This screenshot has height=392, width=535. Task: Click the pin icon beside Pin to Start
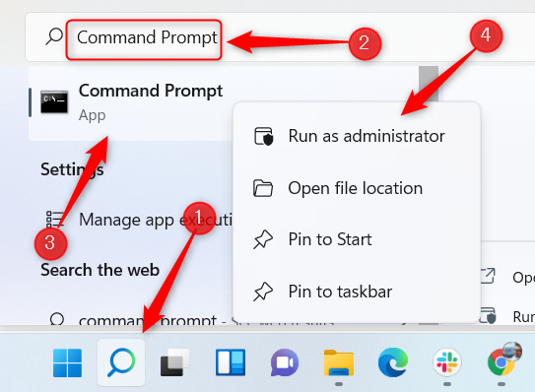pyautogui.click(x=263, y=239)
